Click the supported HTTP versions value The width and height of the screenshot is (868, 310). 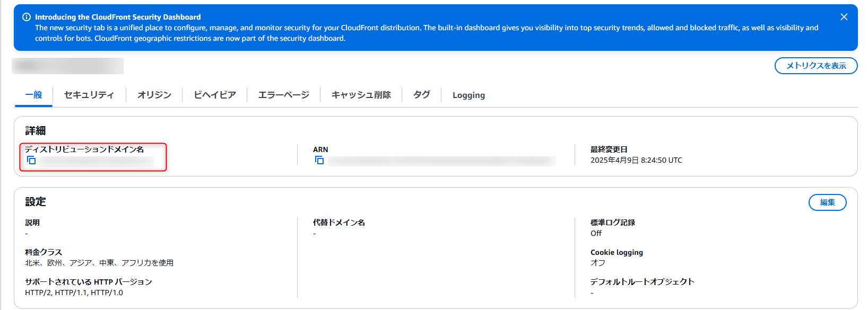pyautogui.click(x=74, y=293)
